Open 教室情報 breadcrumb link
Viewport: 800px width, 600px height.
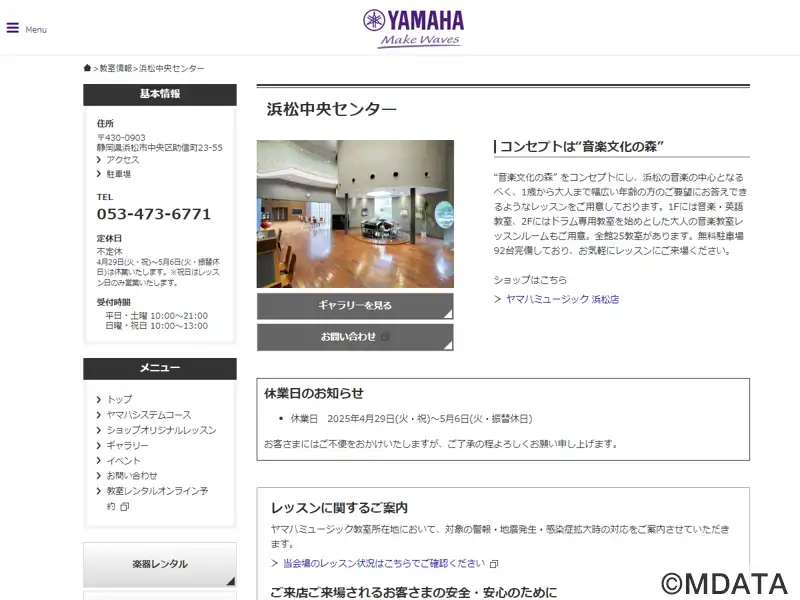(116, 68)
